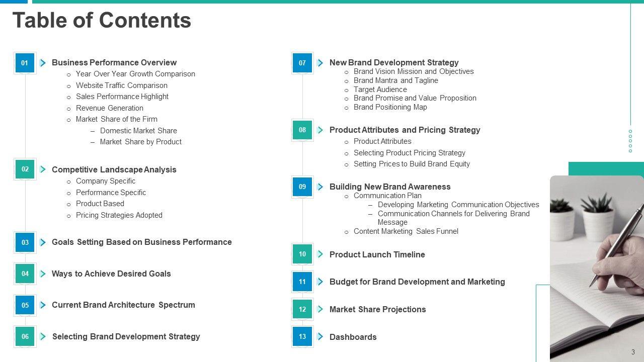
Task: Click the blue 03 number badge
Action: tap(25, 242)
